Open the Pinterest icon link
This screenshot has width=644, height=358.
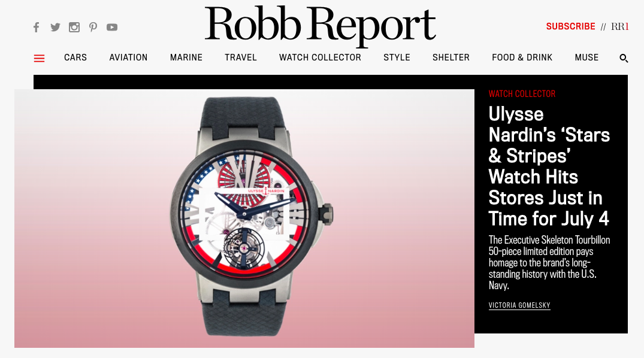93,28
